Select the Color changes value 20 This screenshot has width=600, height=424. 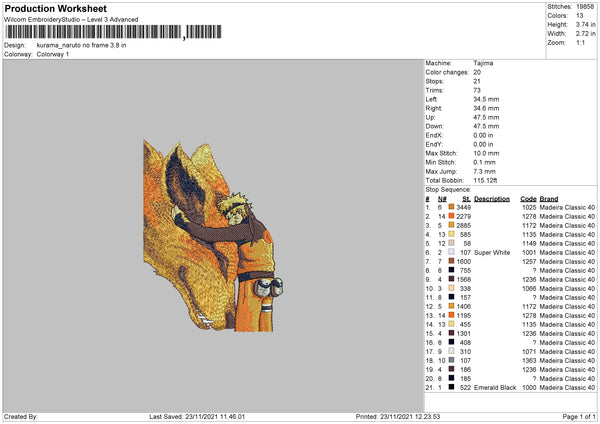tap(477, 72)
